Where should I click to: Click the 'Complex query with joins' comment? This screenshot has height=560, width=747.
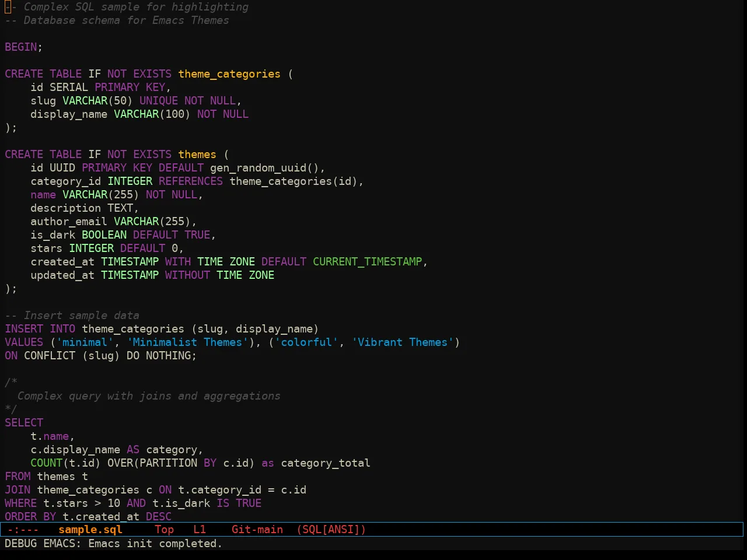click(149, 396)
